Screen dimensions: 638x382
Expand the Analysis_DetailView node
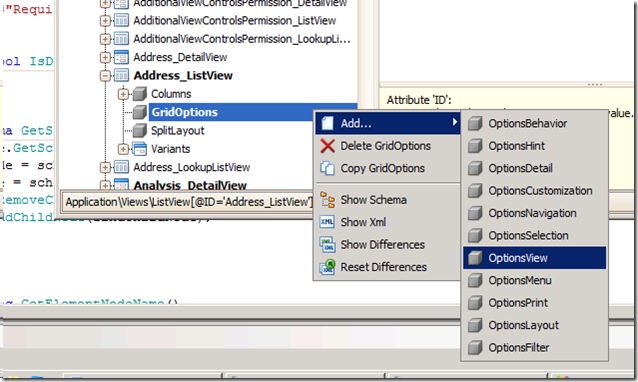[x=105, y=186]
